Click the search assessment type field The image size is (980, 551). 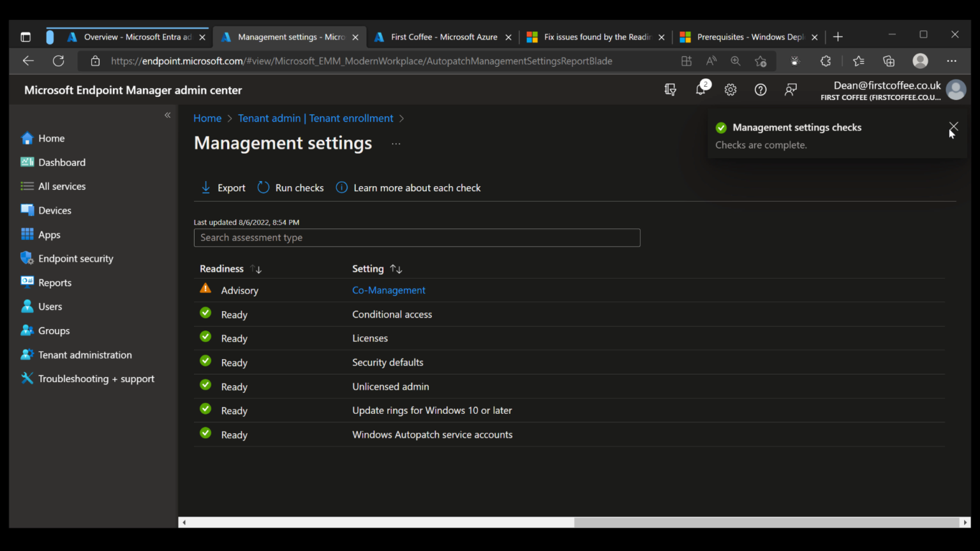(417, 237)
